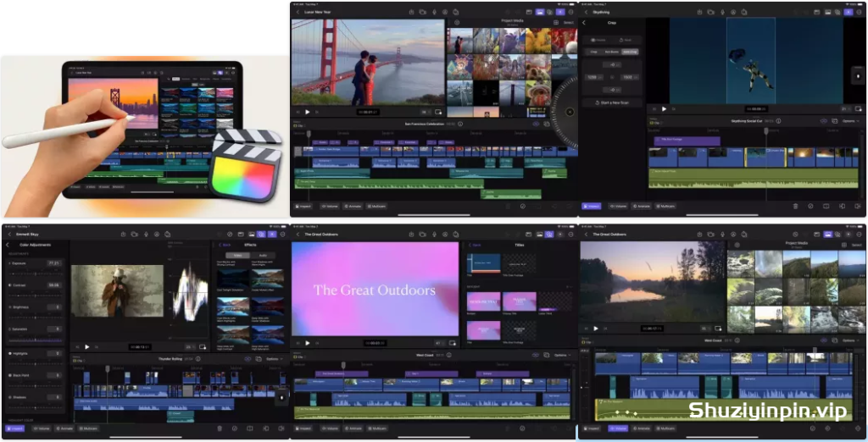Tap the filter icon left of Great Outdoors Project Media

tap(737, 245)
